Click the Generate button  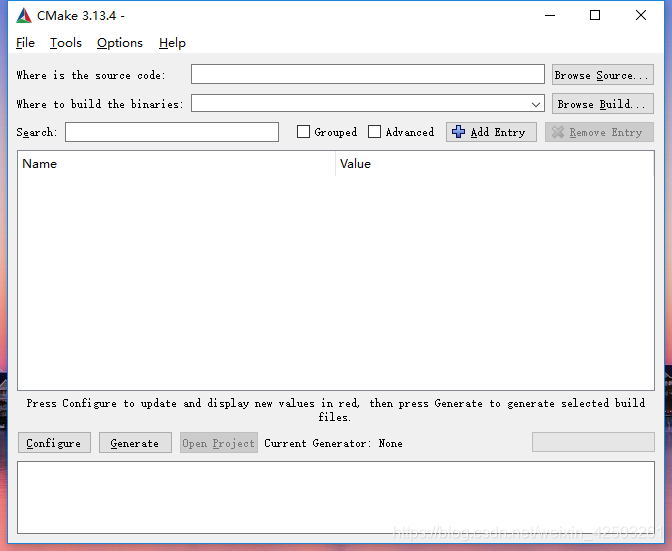[135, 443]
